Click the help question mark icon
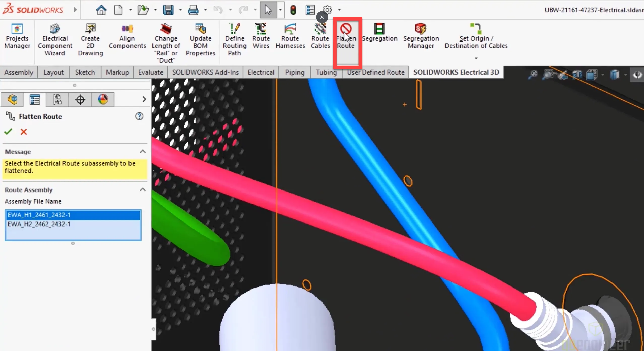The height and width of the screenshot is (351, 644). [140, 116]
